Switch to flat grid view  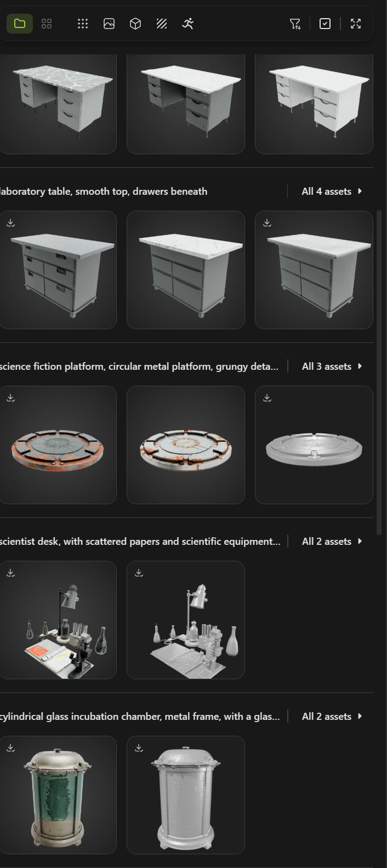click(47, 24)
